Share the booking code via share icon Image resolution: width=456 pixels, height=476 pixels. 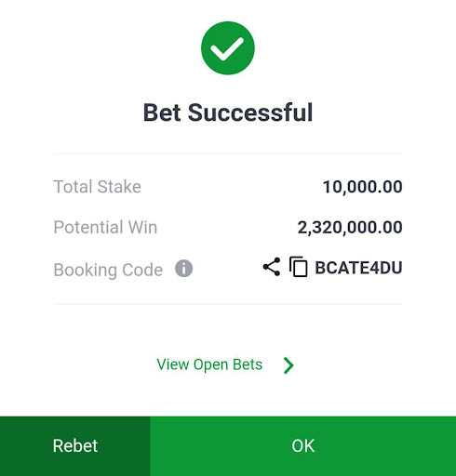click(272, 267)
